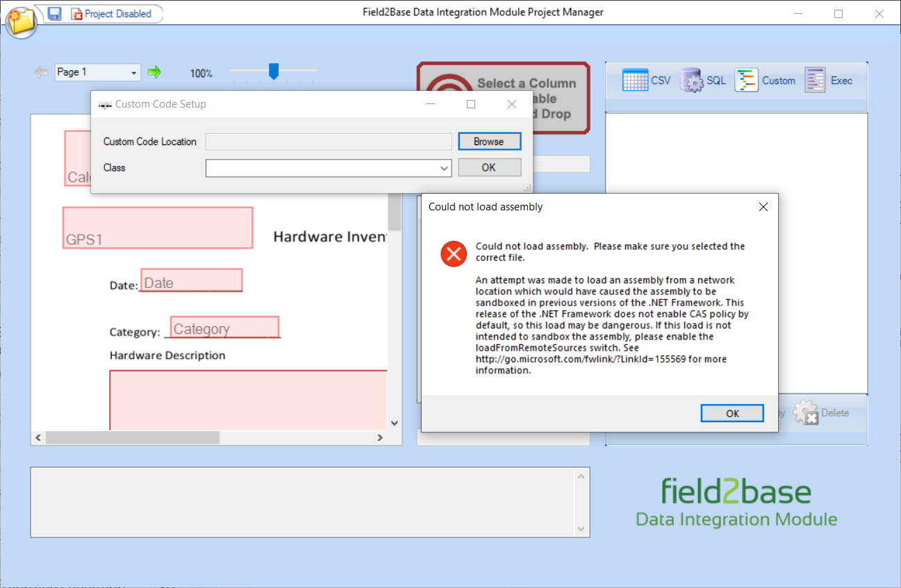Go to the next page with the green arrow
Image resolution: width=901 pixels, height=588 pixels.
pyautogui.click(x=154, y=72)
